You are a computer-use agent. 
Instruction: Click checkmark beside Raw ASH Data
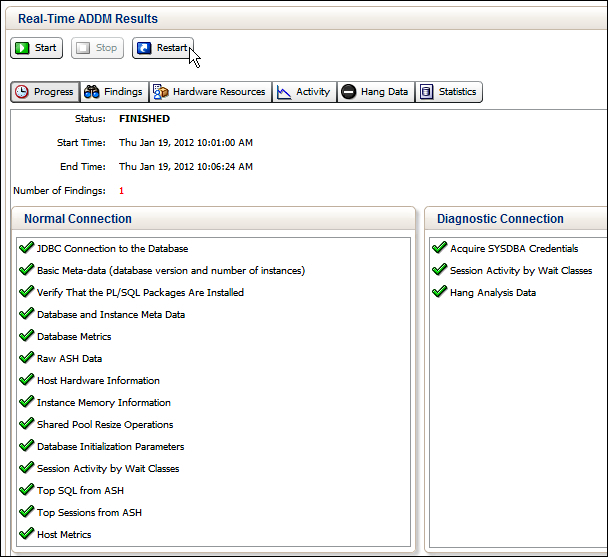pos(26,358)
